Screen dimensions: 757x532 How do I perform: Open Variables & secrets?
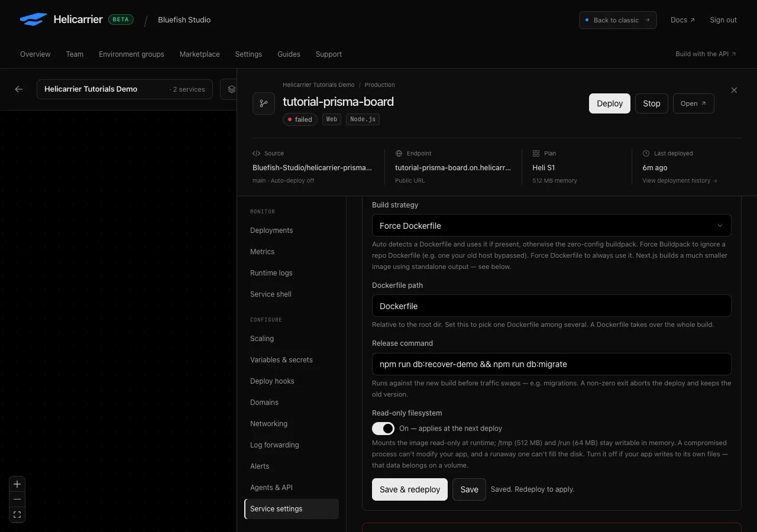(292, 360)
